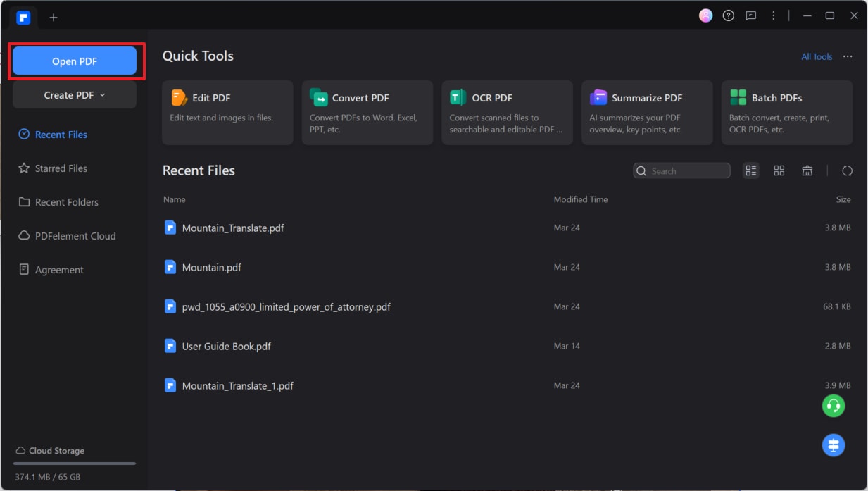This screenshot has height=491, width=868.
Task: Click the Cloud Storage usage bar
Action: coord(75,464)
